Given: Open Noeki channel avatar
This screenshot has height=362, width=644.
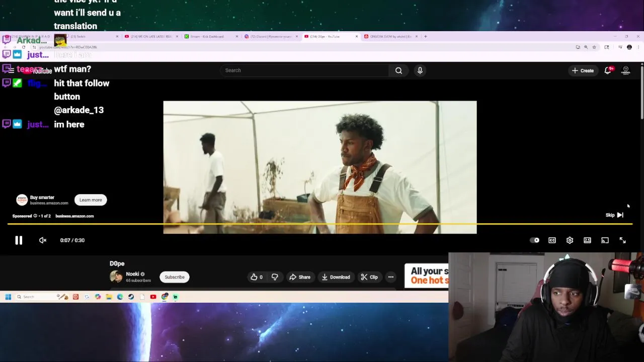Looking at the screenshot, I should [116, 277].
